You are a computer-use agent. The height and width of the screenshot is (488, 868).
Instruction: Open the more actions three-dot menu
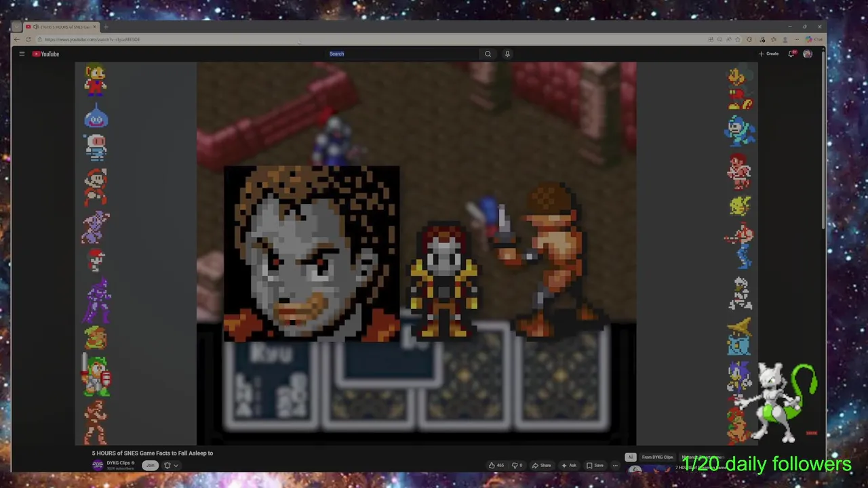615,466
